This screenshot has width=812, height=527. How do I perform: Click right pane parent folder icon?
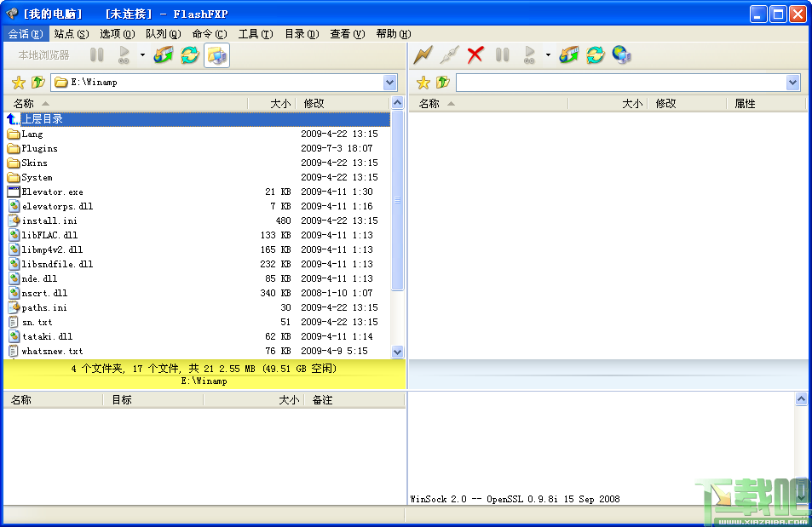pyautogui.click(x=442, y=83)
